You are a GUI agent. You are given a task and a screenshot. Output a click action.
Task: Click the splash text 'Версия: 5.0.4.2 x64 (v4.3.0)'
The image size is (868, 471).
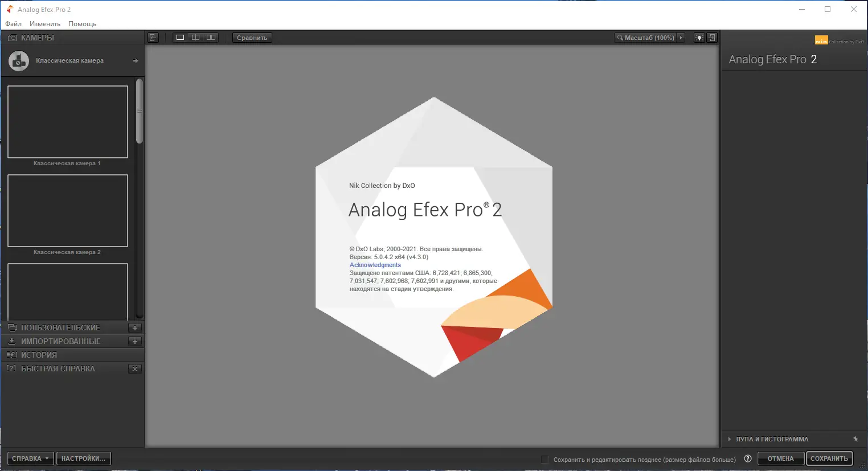389,257
